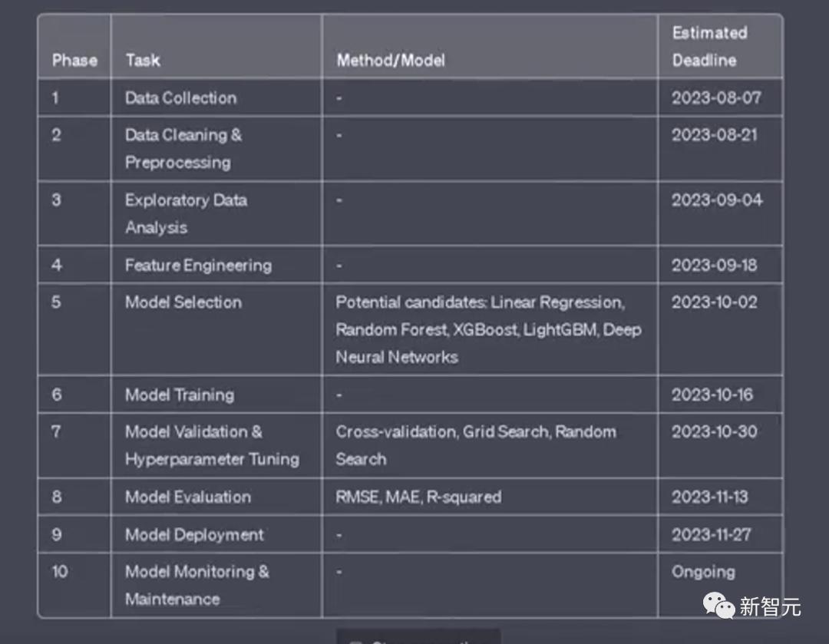Click the Ongoing deadline cell
This screenshot has height=644, width=829.
(703, 572)
